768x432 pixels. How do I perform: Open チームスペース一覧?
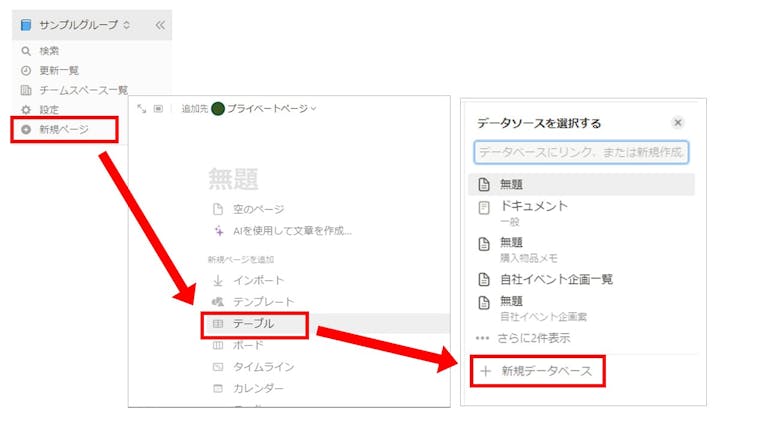pos(83,90)
